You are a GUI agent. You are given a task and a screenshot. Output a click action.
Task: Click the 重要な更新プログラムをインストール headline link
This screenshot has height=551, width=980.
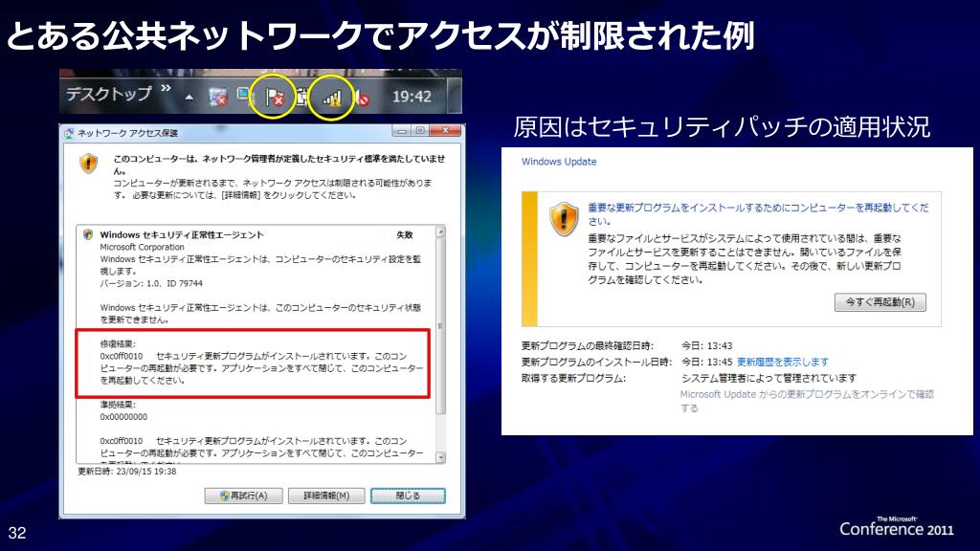[x=758, y=213]
